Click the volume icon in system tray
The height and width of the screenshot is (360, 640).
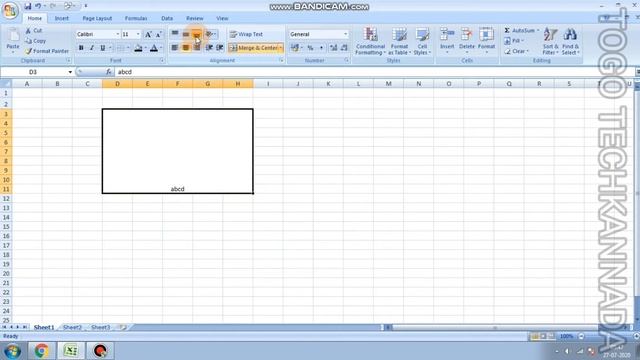(567, 351)
